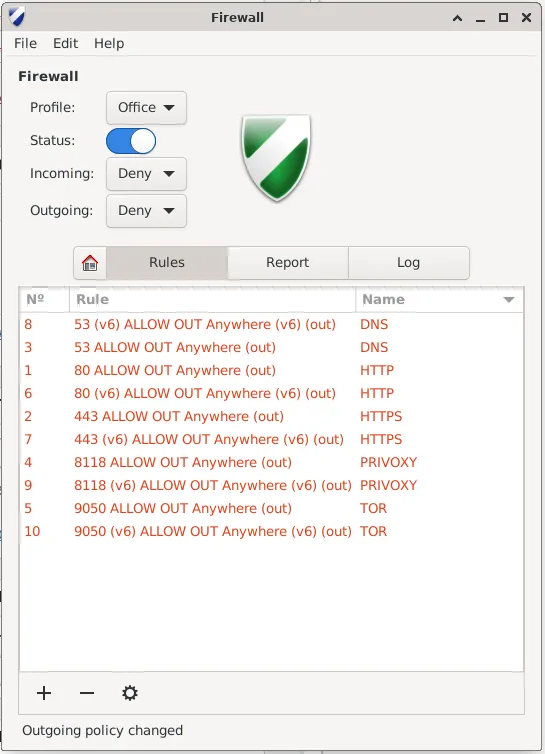Sort by the Rule column header

coord(213,300)
